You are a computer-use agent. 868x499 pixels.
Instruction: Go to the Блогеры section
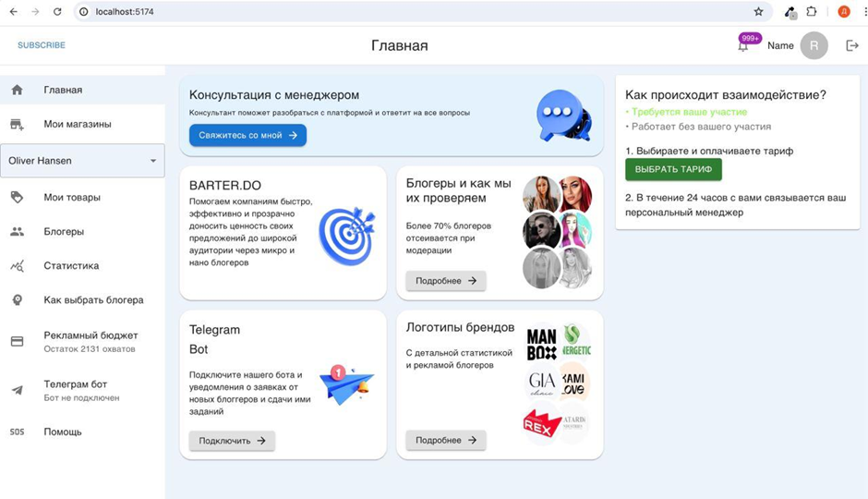pos(82,232)
